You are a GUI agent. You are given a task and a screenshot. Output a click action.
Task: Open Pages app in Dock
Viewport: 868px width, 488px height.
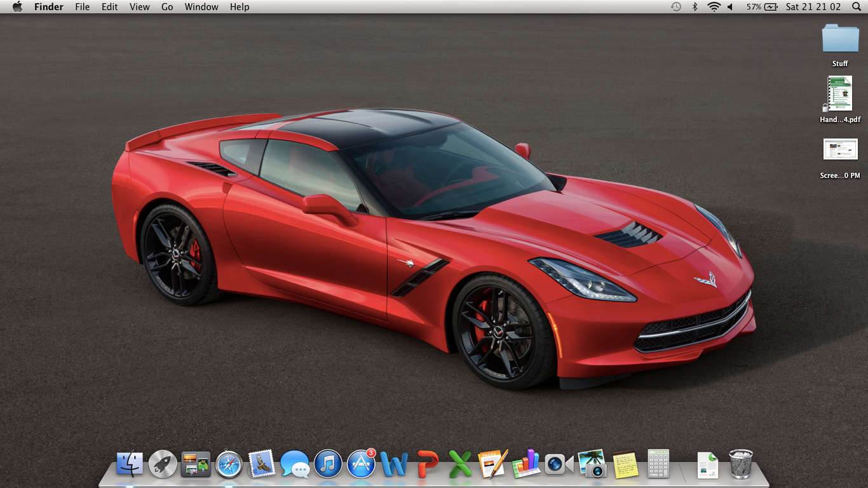pos(493,464)
